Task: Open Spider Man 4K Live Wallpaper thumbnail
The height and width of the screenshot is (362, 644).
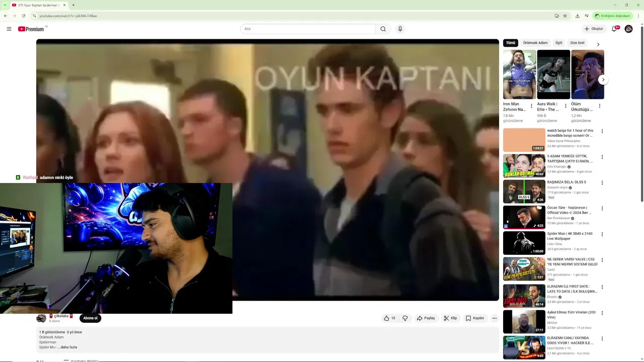Action: click(524, 243)
